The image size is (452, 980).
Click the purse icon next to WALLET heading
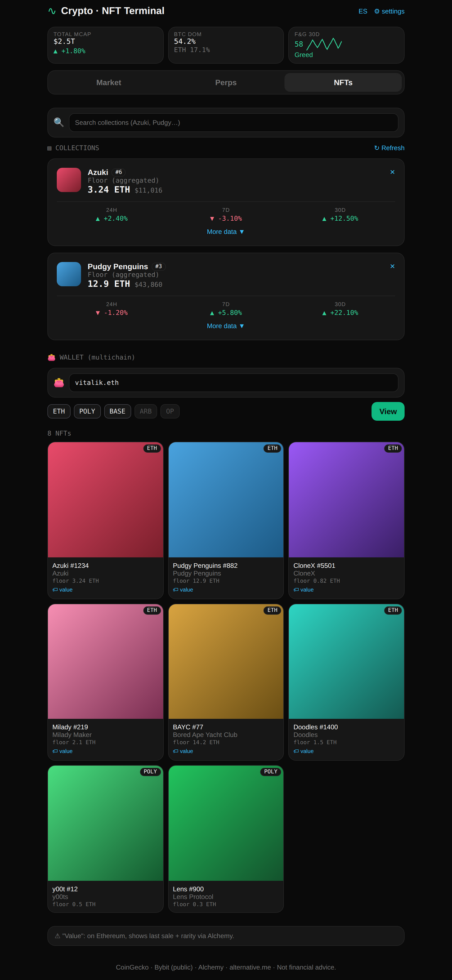point(51,357)
